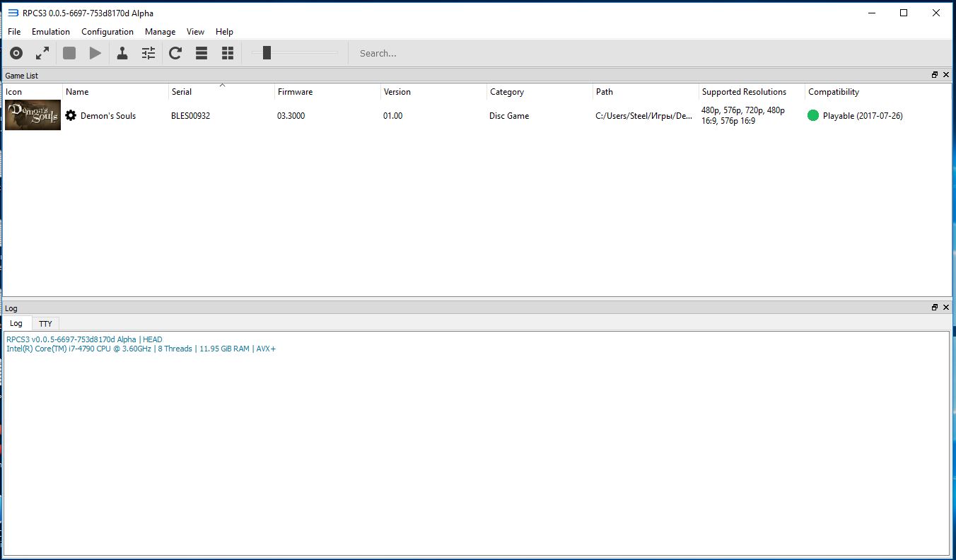The image size is (956, 560).
Task: Open the Emulation menu
Action: coord(51,32)
